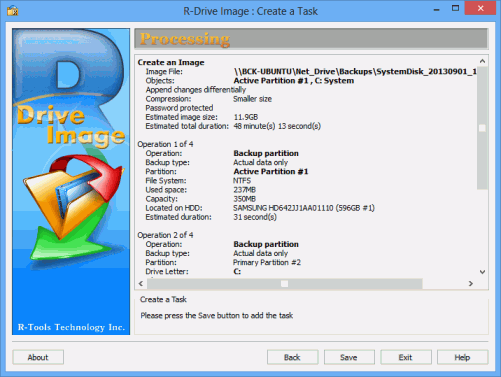Viewport: 501px width, 377px height.
Task: Click the "31 second(s)" estimated duration
Action: (x=255, y=217)
